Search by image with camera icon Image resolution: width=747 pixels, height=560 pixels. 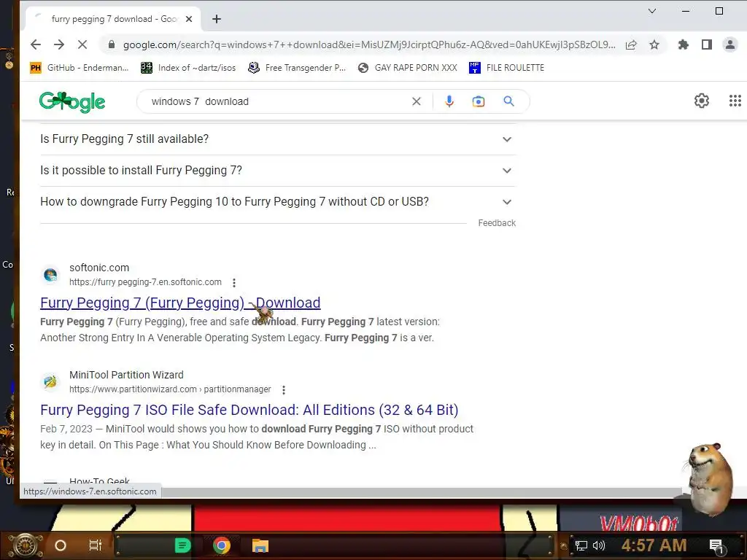click(x=479, y=101)
